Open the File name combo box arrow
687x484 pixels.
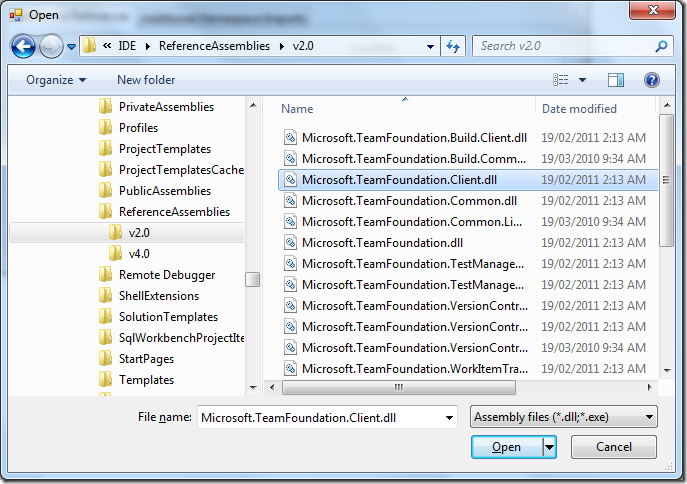tap(448, 417)
